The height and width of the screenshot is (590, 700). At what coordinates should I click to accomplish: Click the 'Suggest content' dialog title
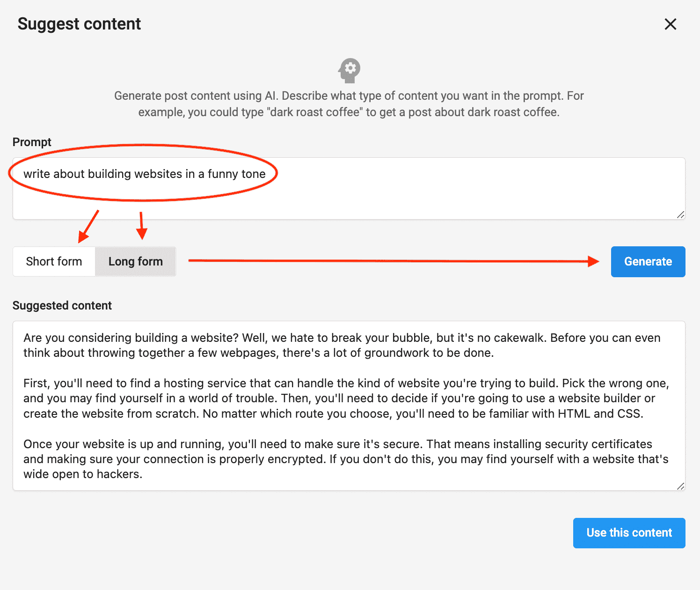79,24
